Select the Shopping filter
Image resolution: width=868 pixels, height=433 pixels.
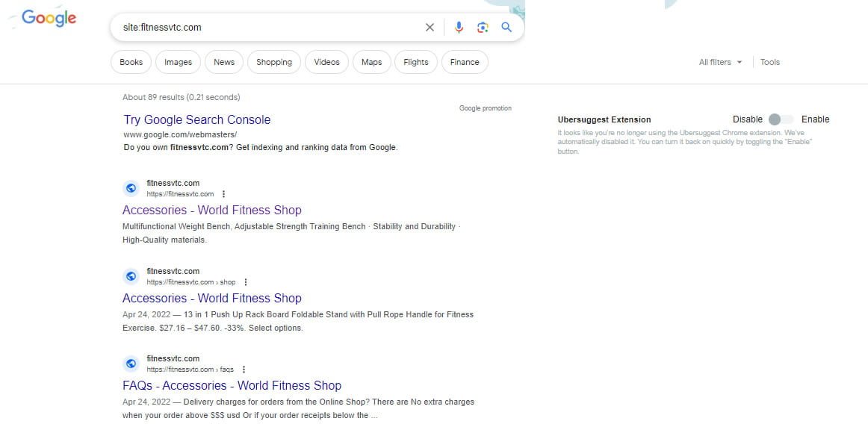click(274, 62)
